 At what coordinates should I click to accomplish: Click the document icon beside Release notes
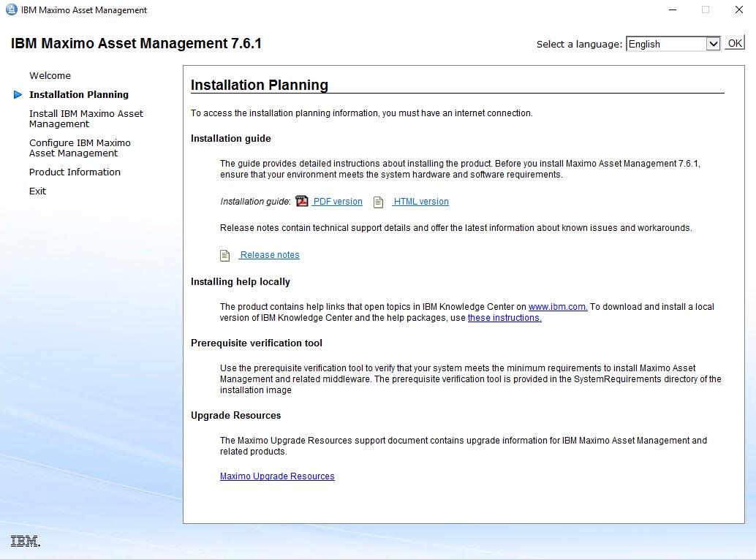pyautogui.click(x=224, y=255)
